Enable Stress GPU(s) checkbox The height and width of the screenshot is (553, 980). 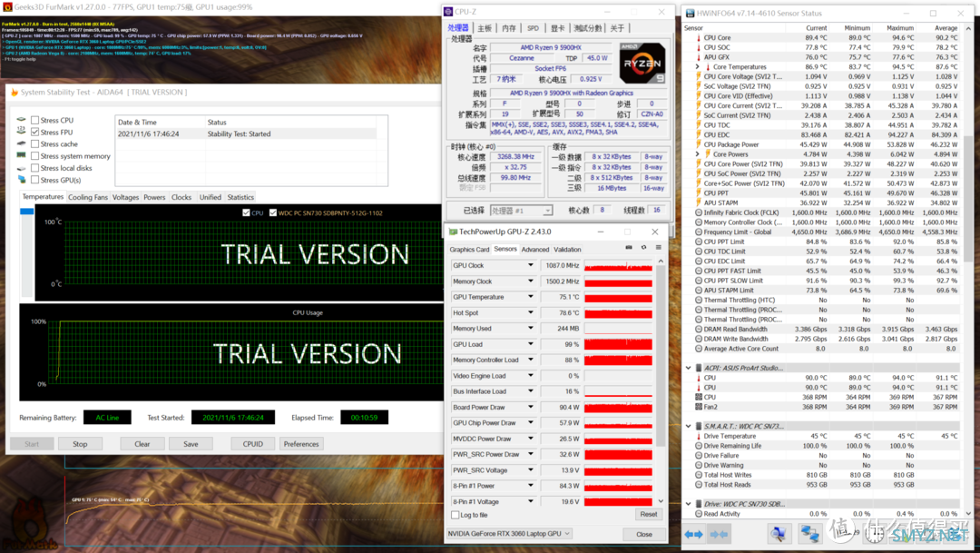pos(35,180)
